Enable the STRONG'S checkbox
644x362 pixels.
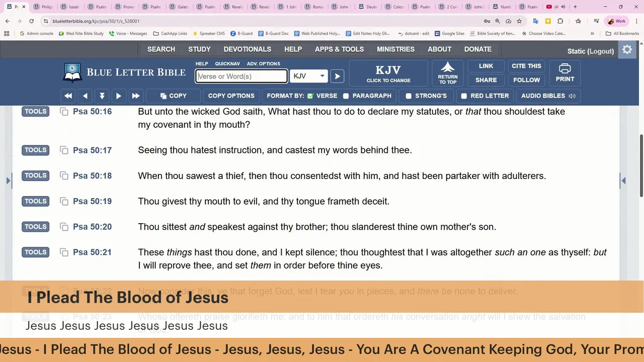click(x=409, y=96)
